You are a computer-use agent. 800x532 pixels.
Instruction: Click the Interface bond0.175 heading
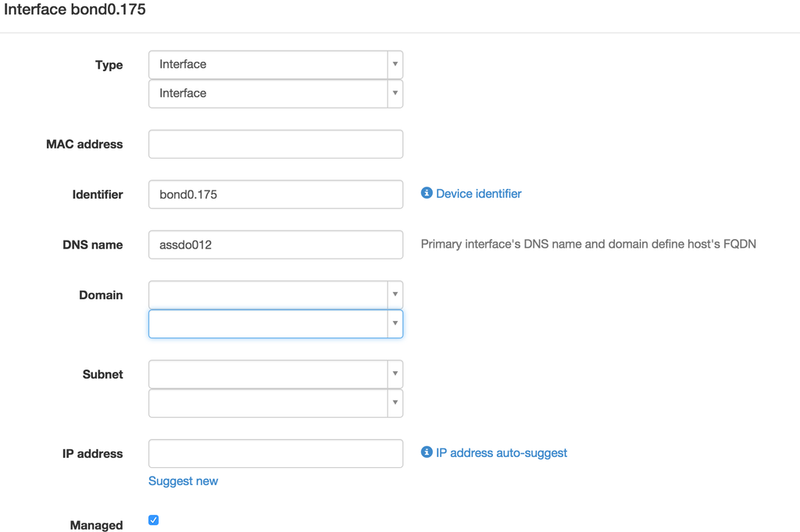click(75, 9)
